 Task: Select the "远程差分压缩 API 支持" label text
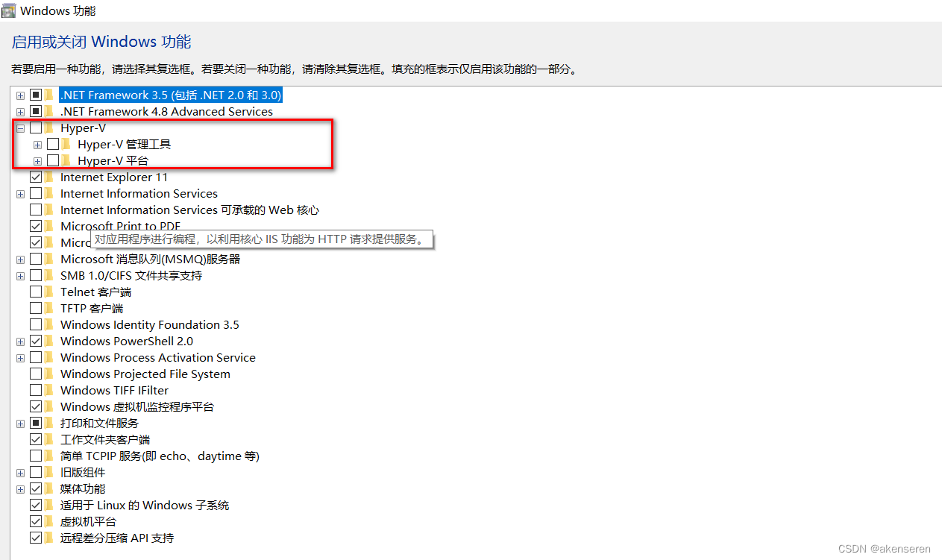tap(117, 538)
